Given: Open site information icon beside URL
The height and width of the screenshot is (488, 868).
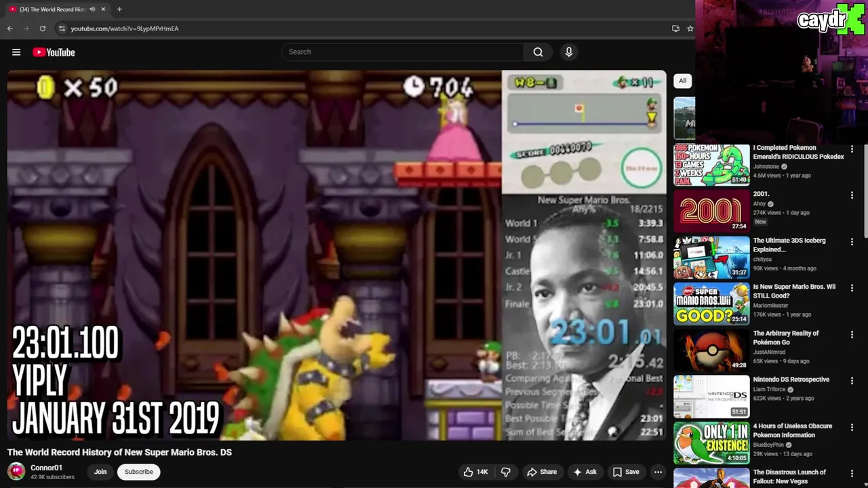Looking at the screenshot, I should (62, 28).
